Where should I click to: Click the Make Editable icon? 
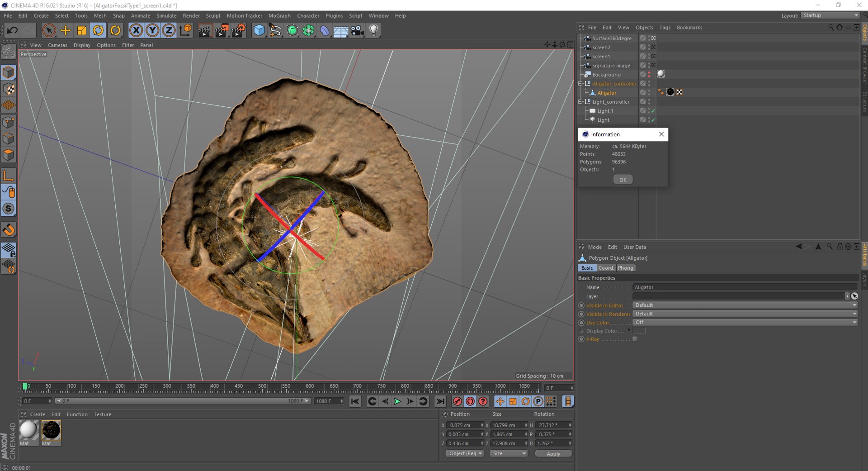9,52
